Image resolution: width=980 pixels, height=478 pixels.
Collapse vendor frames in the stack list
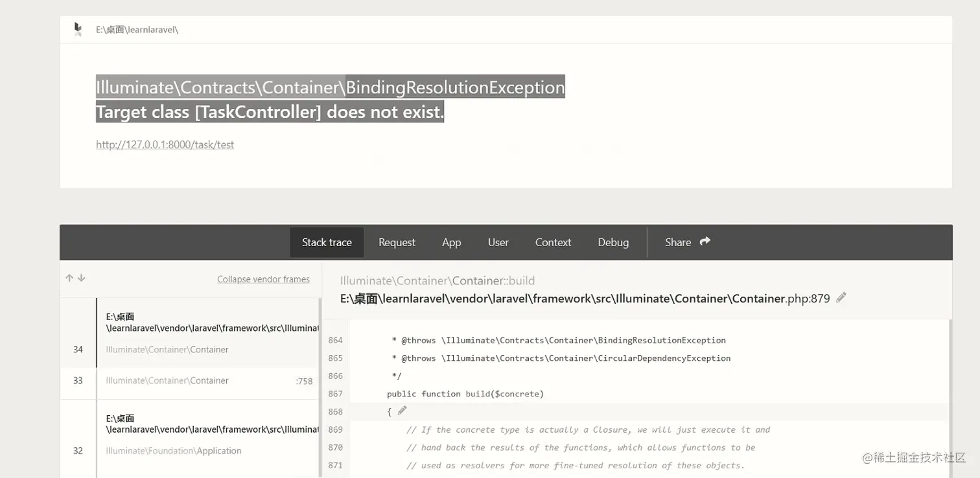(263, 279)
